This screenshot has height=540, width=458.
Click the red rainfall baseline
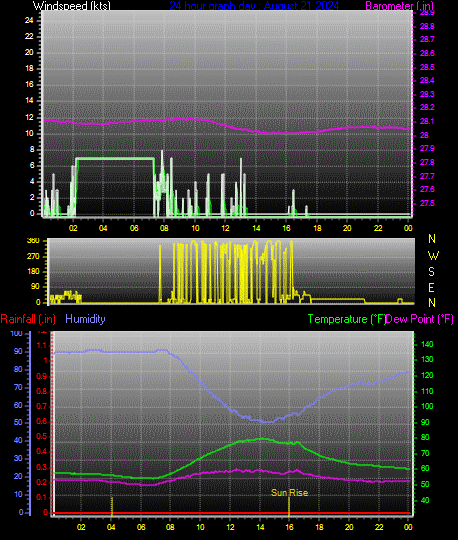232,513
